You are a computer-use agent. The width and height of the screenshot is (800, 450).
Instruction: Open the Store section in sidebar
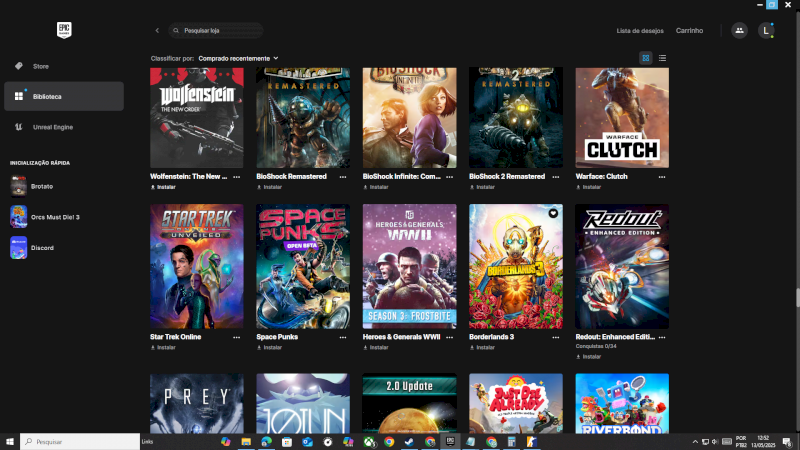(x=40, y=66)
